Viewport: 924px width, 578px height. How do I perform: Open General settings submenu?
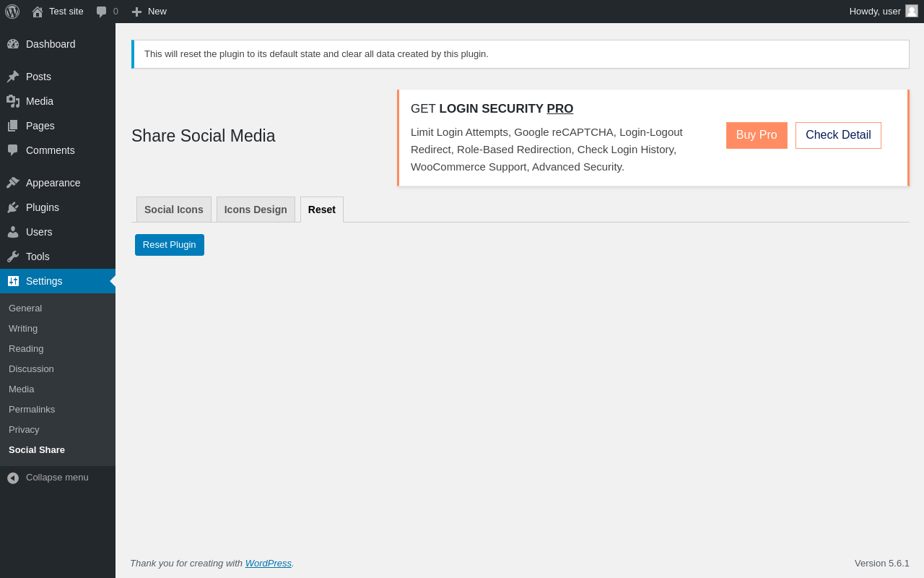(58, 309)
